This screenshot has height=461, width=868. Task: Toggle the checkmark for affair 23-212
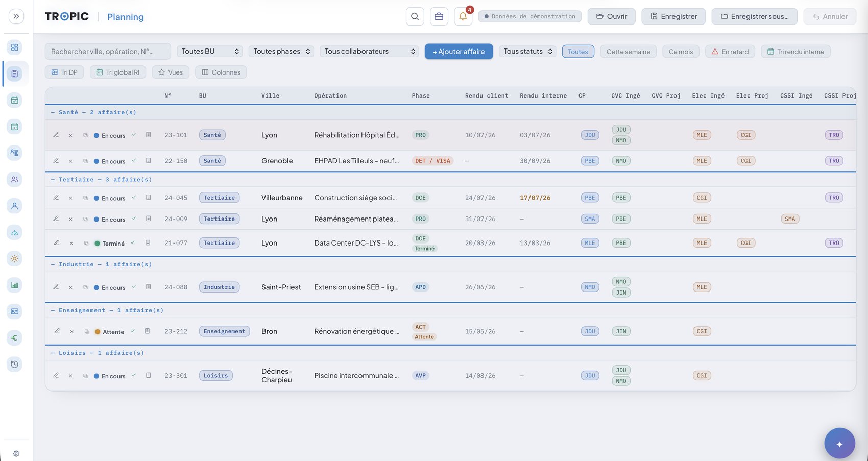coord(133,331)
